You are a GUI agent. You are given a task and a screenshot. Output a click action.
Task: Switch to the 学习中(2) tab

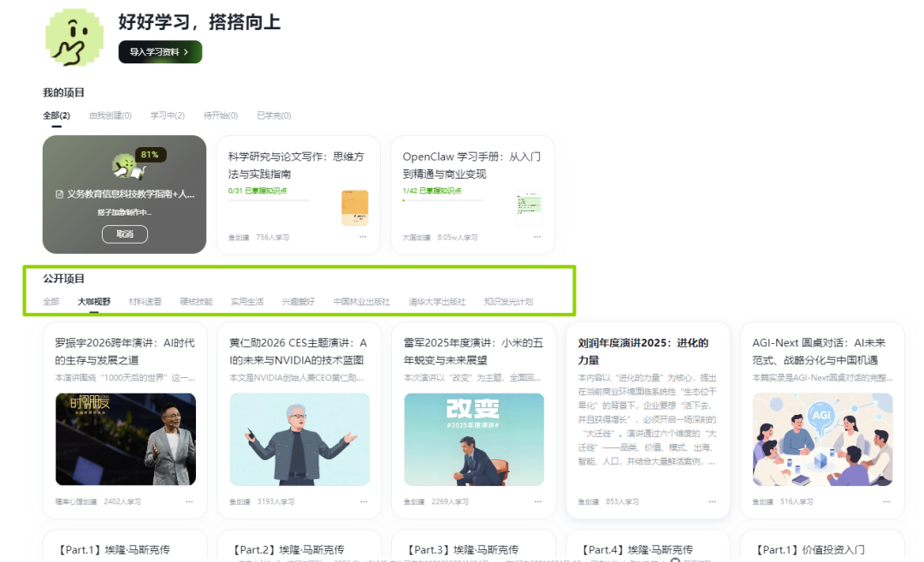pos(168,115)
